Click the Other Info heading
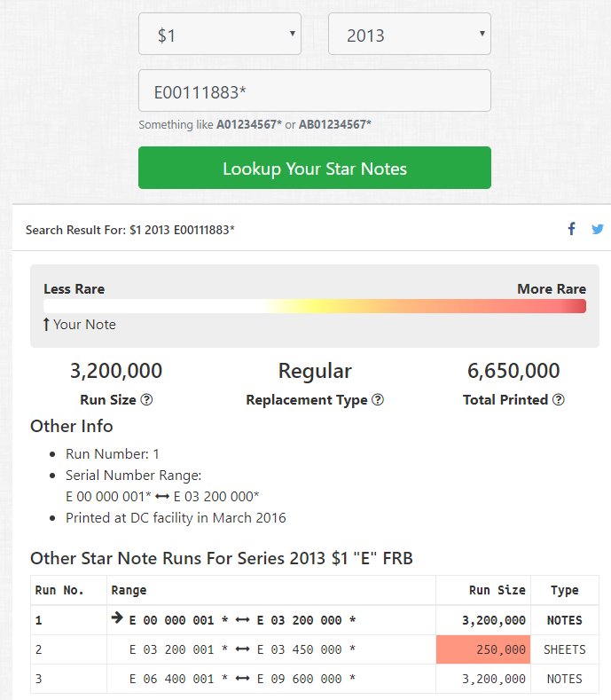The image size is (611, 700). coord(72,426)
